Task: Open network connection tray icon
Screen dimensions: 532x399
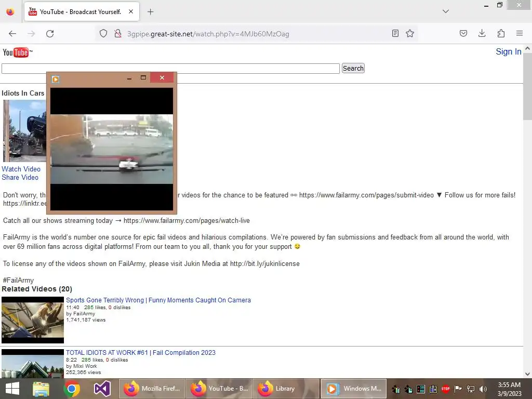Action: tap(471, 389)
